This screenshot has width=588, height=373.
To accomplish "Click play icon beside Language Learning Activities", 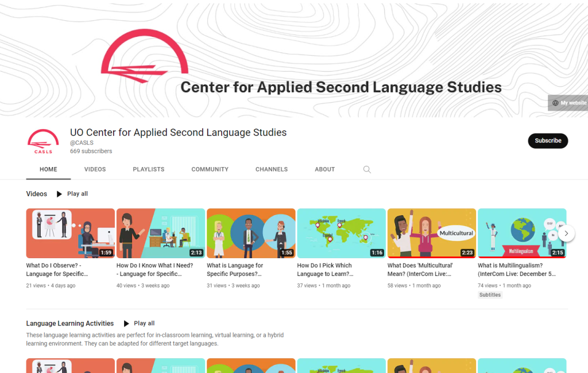I will [126, 324].
